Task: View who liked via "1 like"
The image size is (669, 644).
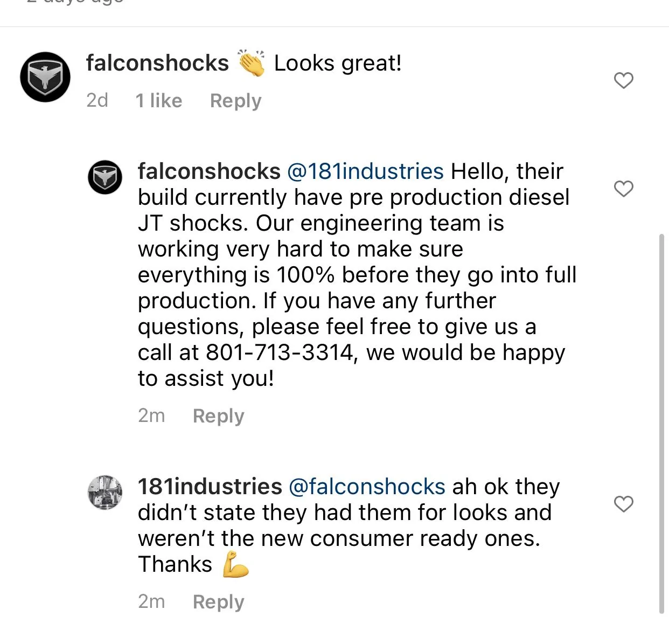Action: 159,101
